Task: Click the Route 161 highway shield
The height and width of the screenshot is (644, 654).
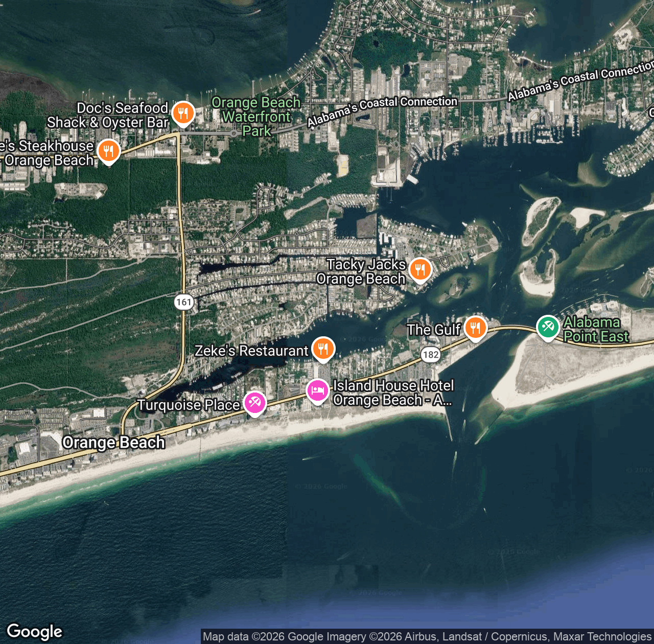Action: [x=183, y=302]
